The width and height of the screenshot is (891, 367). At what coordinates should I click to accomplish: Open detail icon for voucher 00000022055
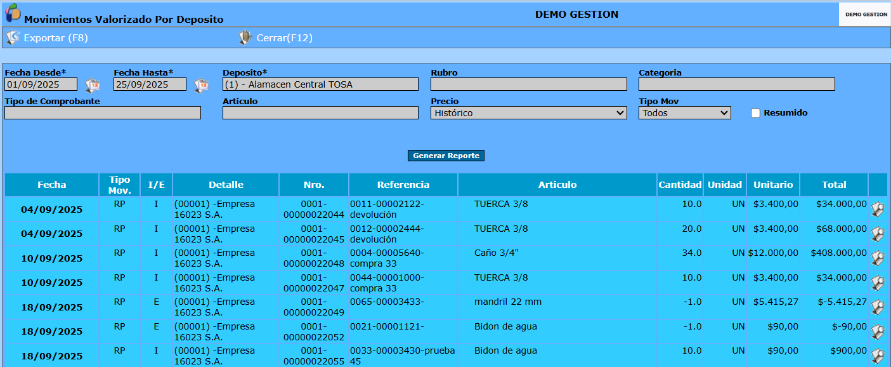pyautogui.click(x=878, y=356)
